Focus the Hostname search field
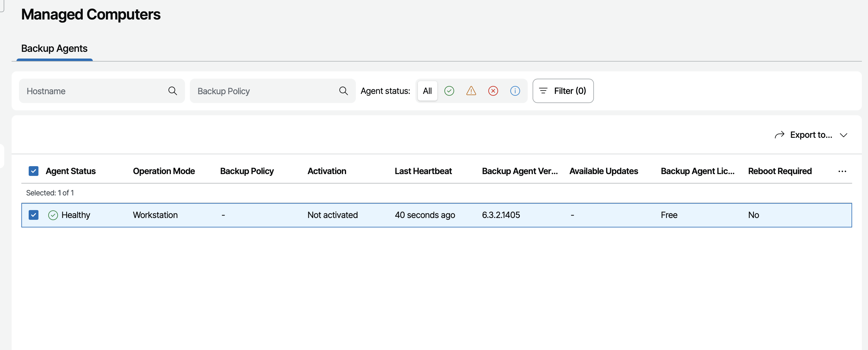Viewport: 868px width, 350px height. point(102,91)
